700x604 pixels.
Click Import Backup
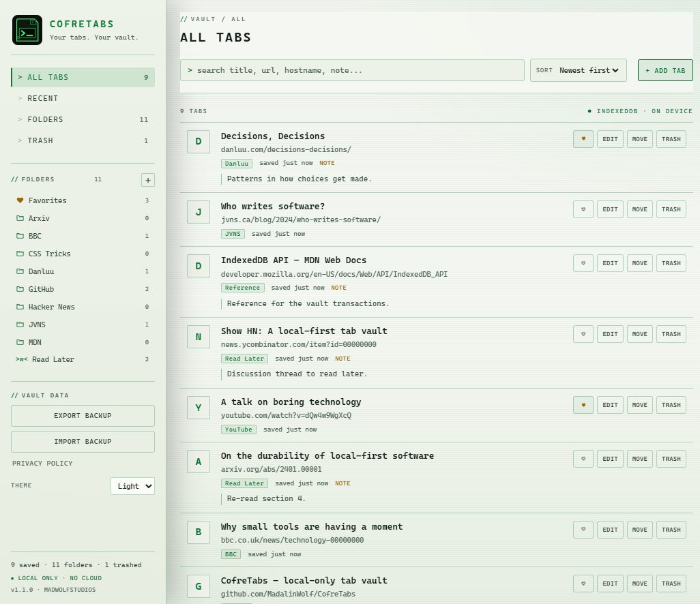[x=83, y=442]
